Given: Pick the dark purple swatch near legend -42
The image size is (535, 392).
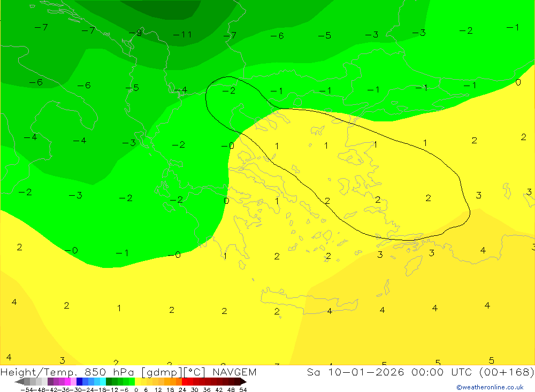Looking at the screenshot, I should (50, 382).
